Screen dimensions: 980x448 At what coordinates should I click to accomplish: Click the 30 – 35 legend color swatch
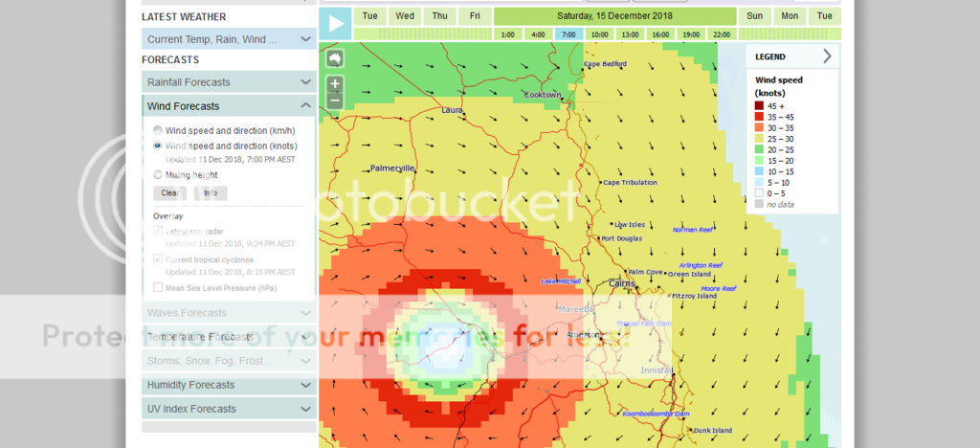click(759, 127)
